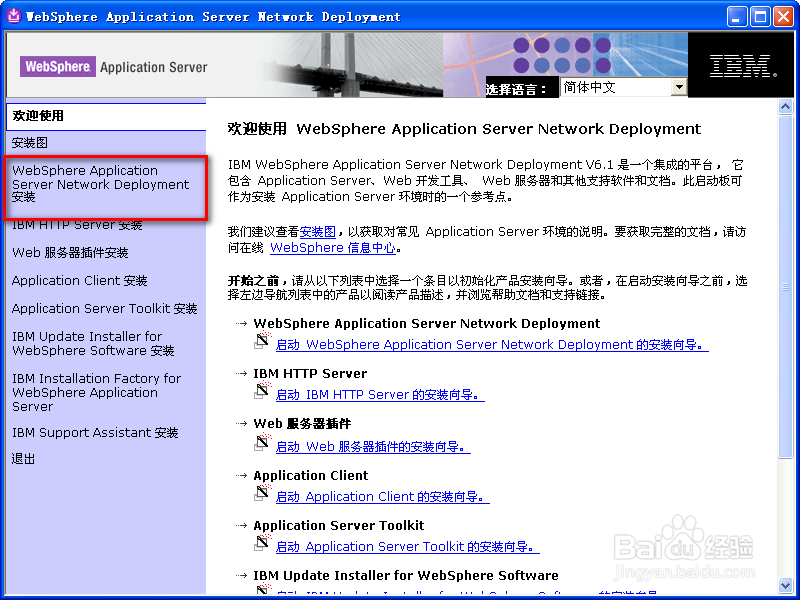Click 退出 in the left navigation

pyautogui.click(x=23, y=459)
